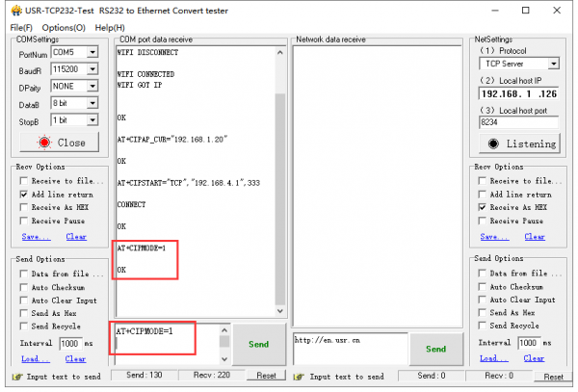Click the COM port data receive scrollbar
The height and width of the screenshot is (392, 578).
tap(280, 193)
